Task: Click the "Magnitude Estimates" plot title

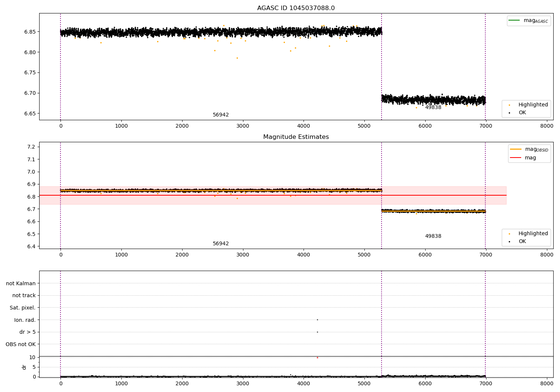Action: 296,137
